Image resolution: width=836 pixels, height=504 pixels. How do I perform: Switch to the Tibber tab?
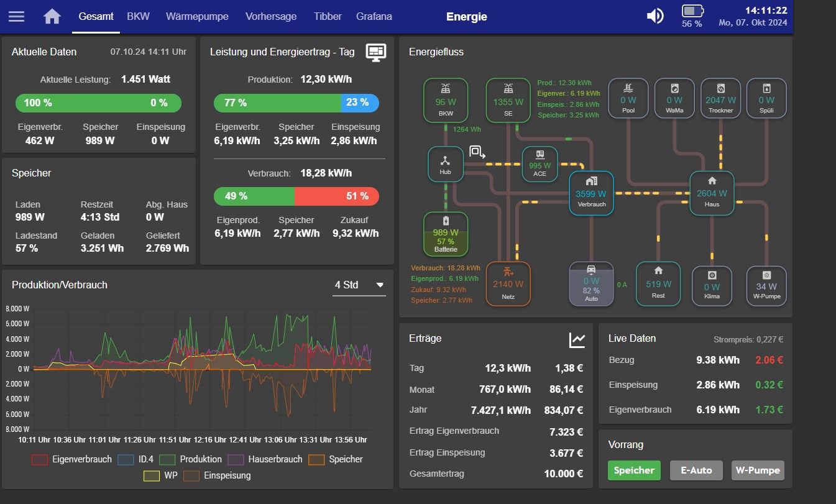click(x=328, y=17)
